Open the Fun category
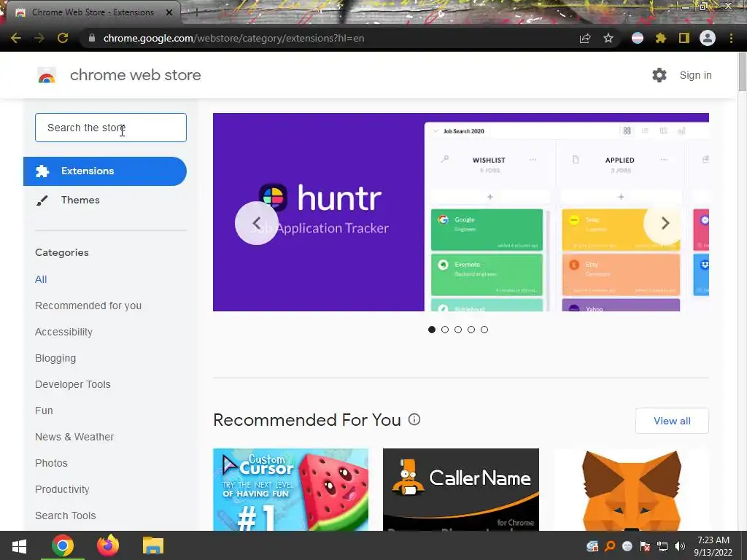 [x=44, y=411]
